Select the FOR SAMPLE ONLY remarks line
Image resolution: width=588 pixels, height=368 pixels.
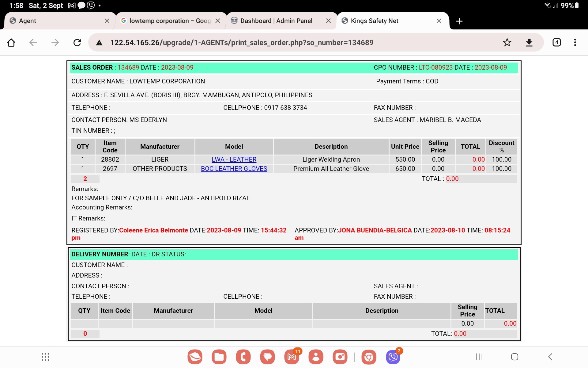pos(160,198)
